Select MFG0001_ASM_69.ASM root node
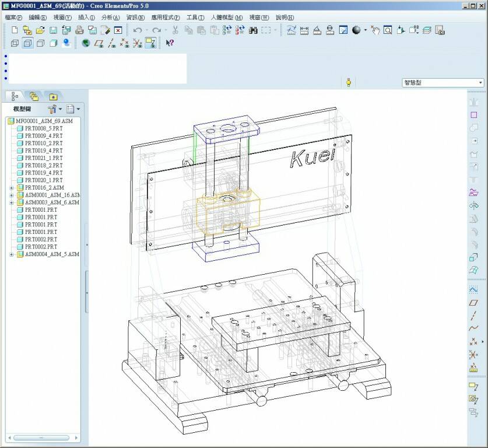The width and height of the screenshot is (488, 448). (44, 121)
